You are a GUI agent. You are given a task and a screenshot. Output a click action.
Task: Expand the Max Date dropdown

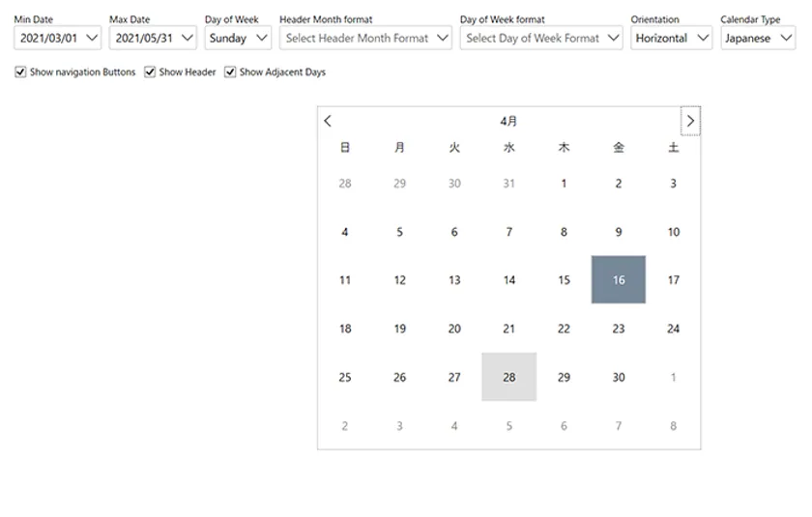coord(153,38)
